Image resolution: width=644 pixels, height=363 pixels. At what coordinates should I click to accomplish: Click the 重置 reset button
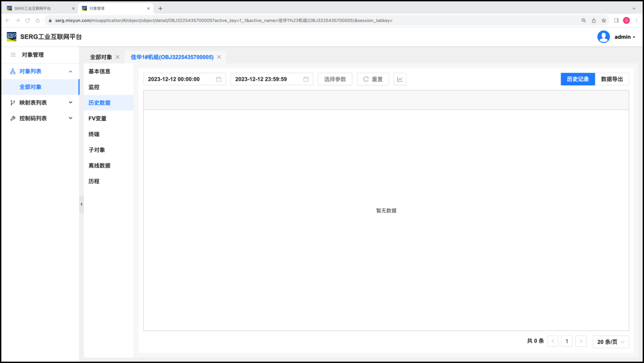373,79
